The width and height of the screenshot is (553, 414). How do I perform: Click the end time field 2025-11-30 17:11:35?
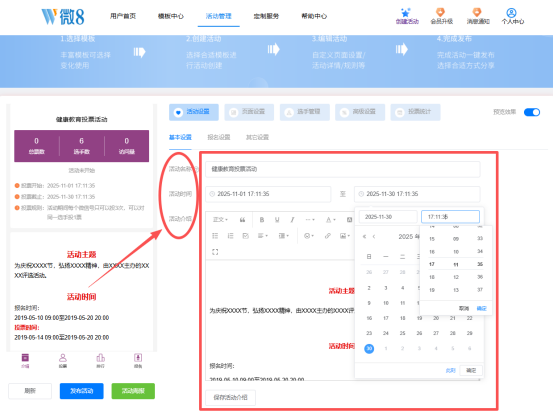click(x=417, y=194)
